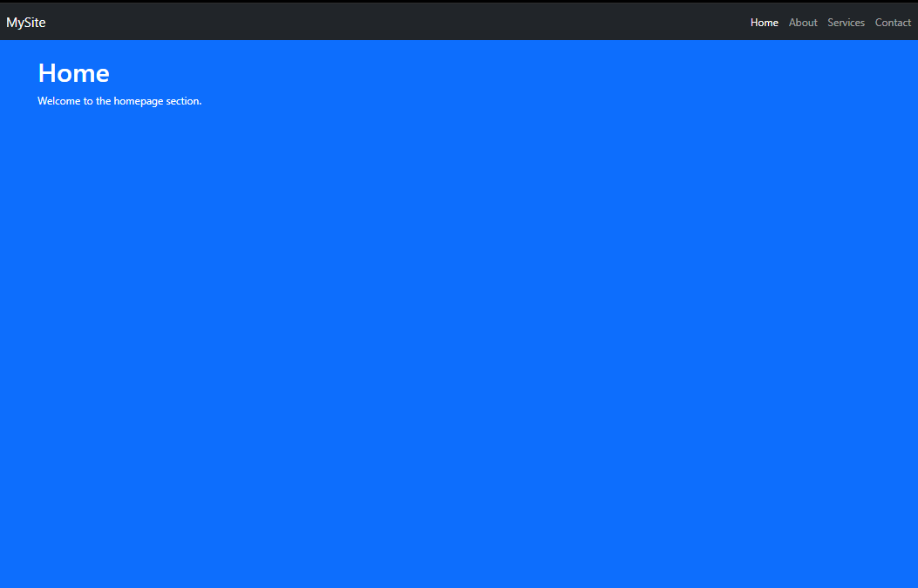Click the word 'Welcome' in the paragraph
This screenshot has height=588, width=918.
(x=59, y=101)
